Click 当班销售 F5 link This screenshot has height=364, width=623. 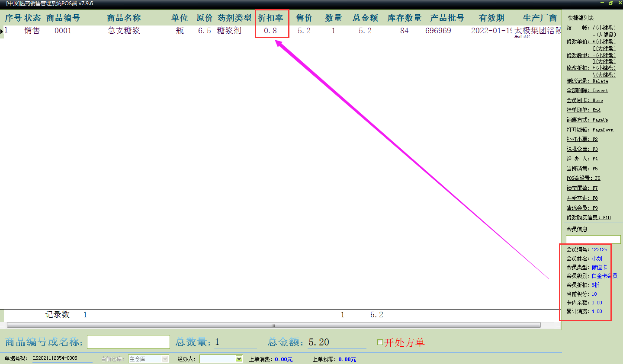click(x=582, y=169)
